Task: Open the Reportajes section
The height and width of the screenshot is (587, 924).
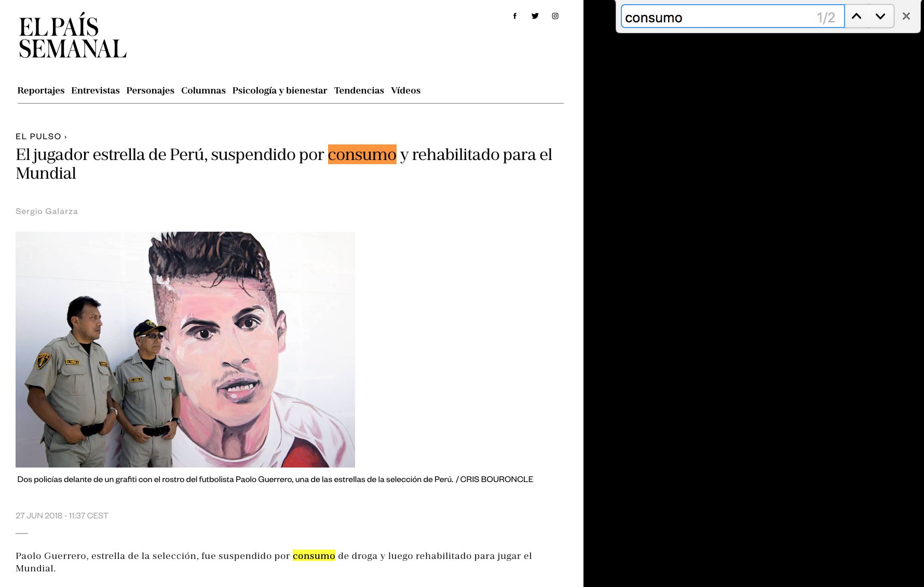Action: (40, 90)
